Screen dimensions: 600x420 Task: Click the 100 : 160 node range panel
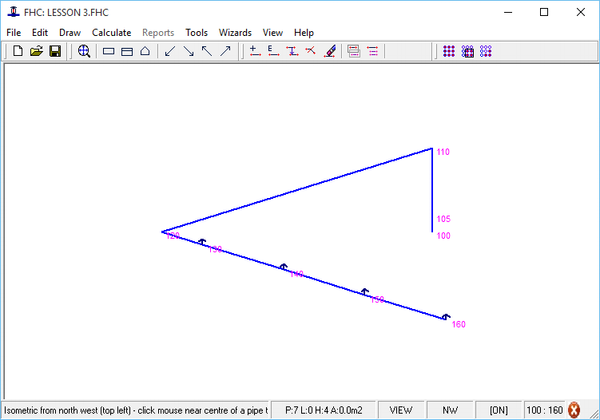(x=543, y=410)
